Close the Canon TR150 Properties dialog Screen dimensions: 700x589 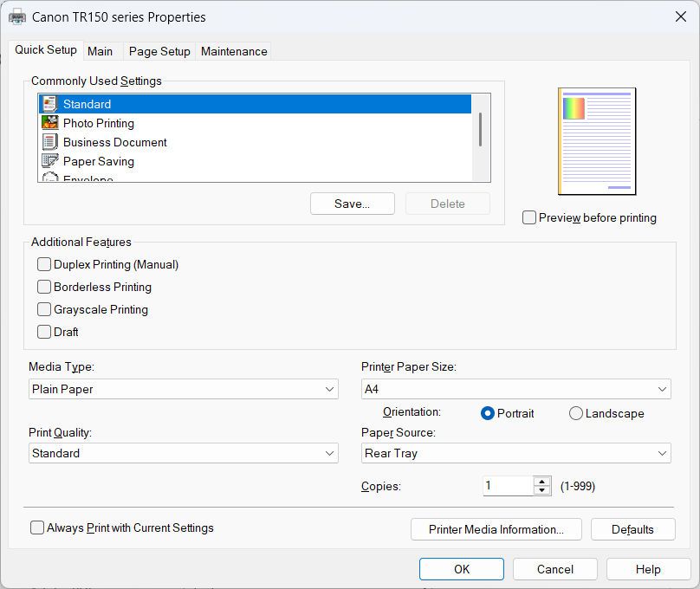point(681,17)
